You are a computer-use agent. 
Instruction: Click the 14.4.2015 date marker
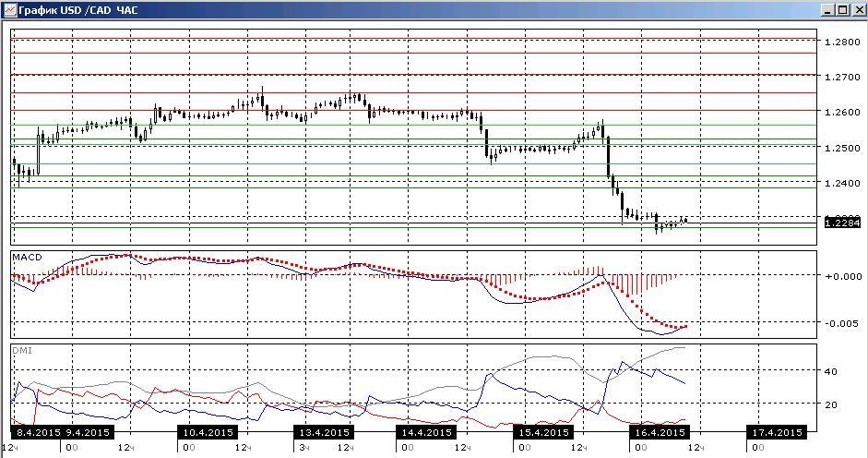pos(426,432)
